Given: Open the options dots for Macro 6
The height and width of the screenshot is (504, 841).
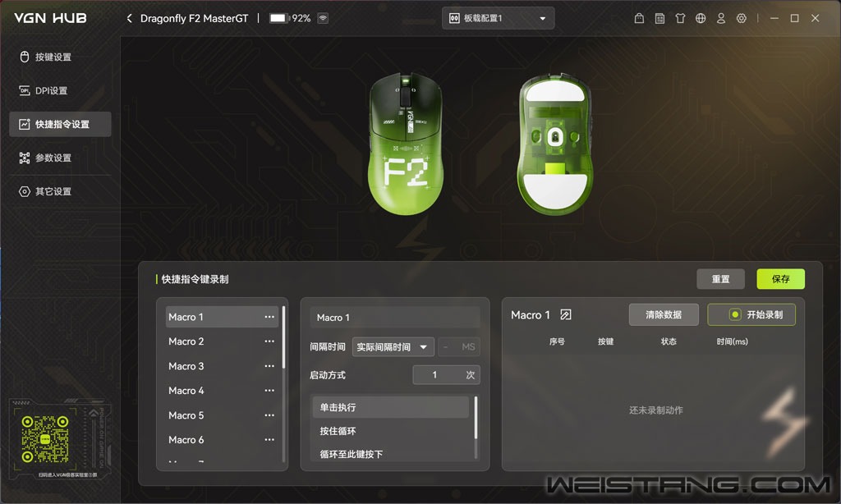Looking at the screenshot, I should tap(269, 439).
